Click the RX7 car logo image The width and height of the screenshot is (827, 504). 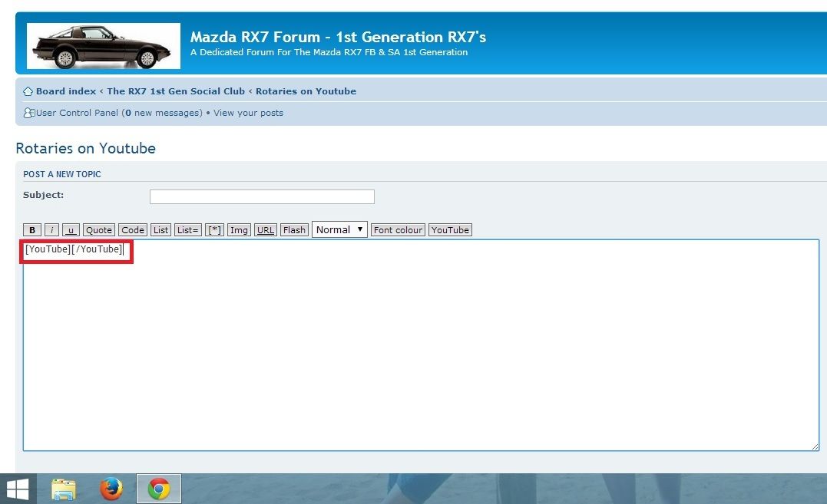click(x=104, y=46)
